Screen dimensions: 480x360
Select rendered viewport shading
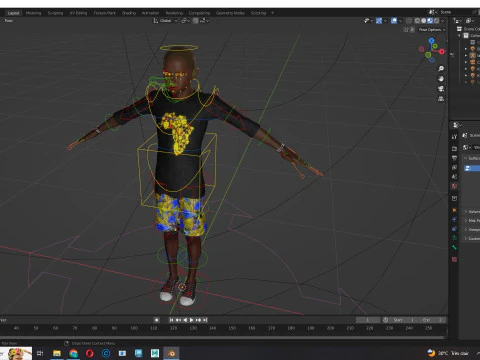point(436,21)
